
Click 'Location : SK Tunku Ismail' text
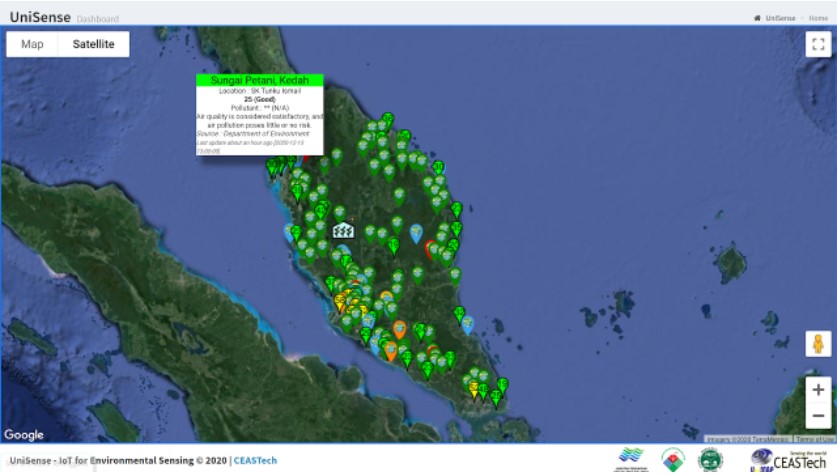click(259, 91)
